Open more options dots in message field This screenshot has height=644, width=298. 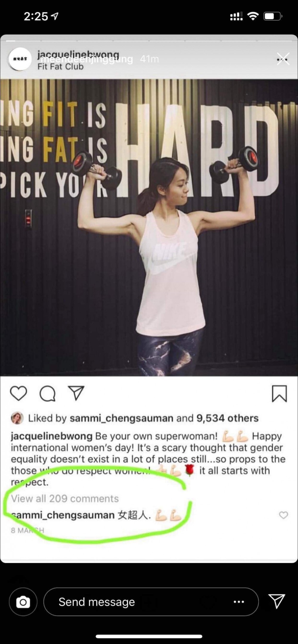point(239,602)
